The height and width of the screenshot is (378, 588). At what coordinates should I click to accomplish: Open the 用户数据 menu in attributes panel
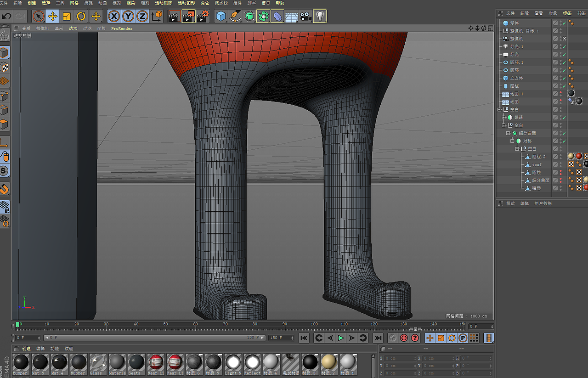(x=543, y=203)
